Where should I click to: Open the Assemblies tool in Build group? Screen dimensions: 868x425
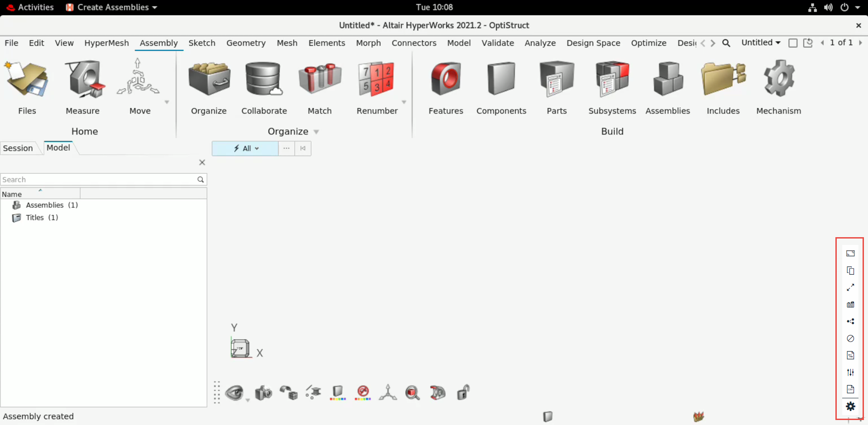(668, 79)
